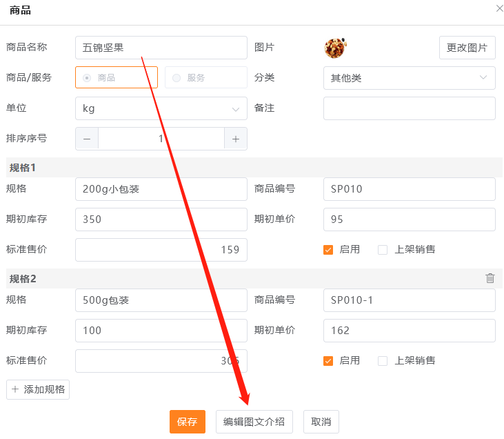The width and height of the screenshot is (504, 439).
Task: Click 更改图片 to change image
Action: tap(467, 48)
